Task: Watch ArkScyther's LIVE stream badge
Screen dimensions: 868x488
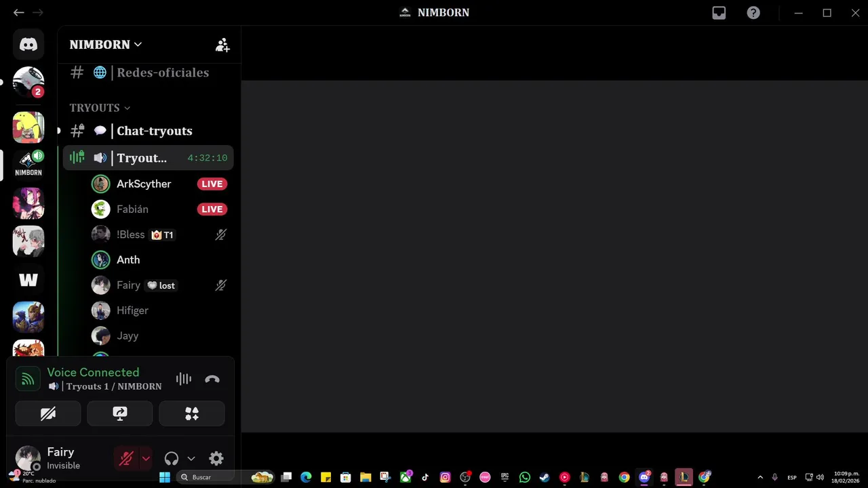Action: pyautogui.click(x=212, y=184)
